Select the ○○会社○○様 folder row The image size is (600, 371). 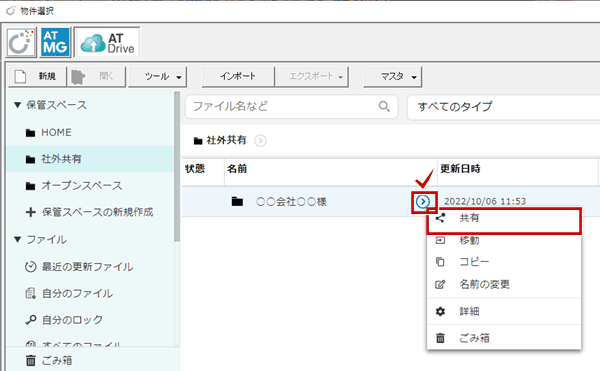pyautogui.click(x=390, y=202)
